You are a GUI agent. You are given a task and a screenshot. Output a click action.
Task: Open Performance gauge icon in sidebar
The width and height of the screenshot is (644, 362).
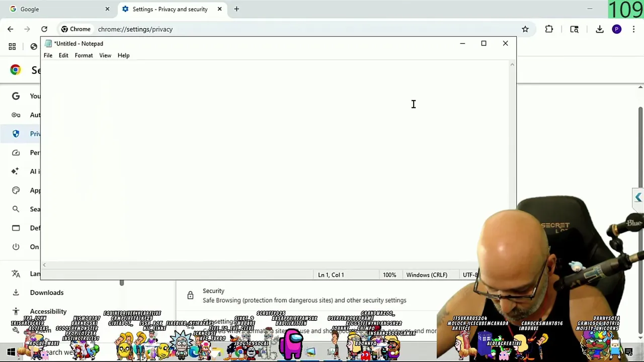click(x=16, y=152)
